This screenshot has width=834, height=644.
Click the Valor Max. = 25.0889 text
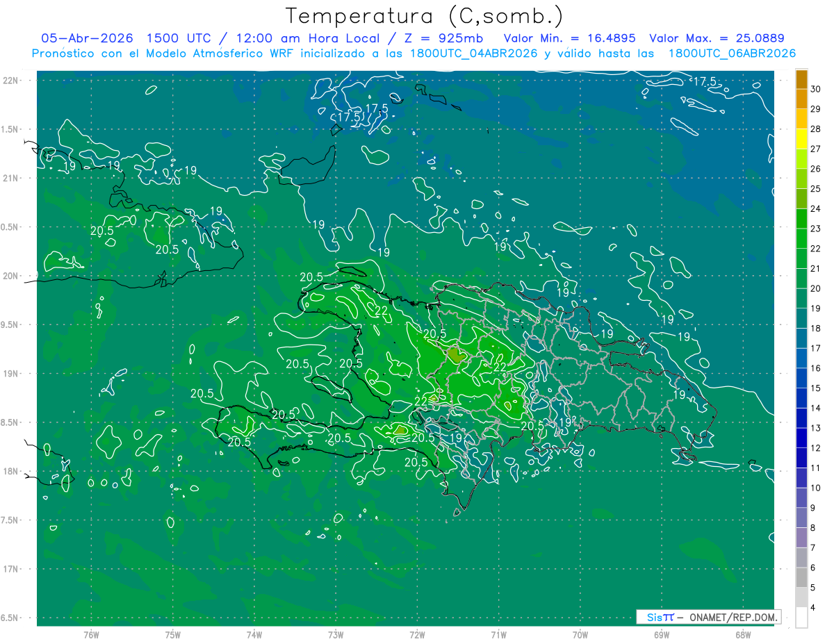tap(717, 38)
